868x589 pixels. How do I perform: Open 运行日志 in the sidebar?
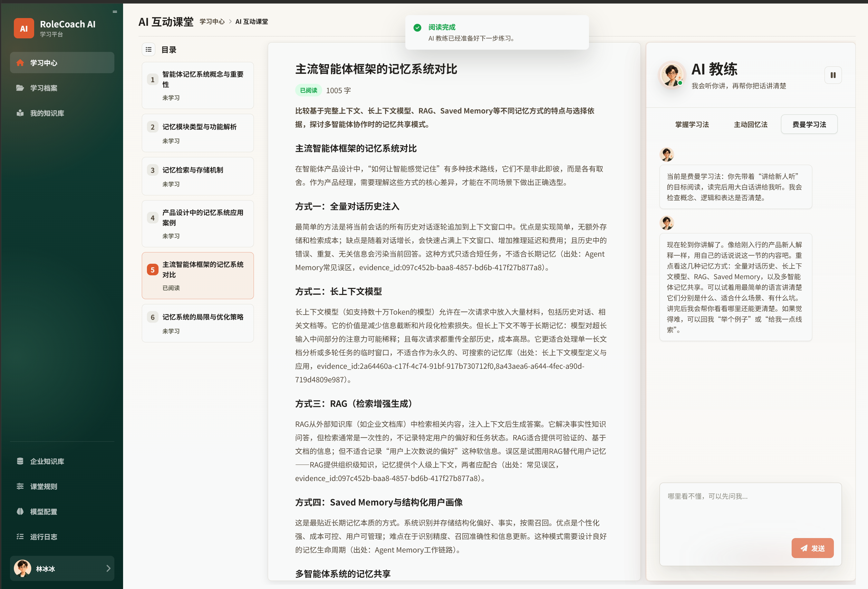click(x=62, y=536)
